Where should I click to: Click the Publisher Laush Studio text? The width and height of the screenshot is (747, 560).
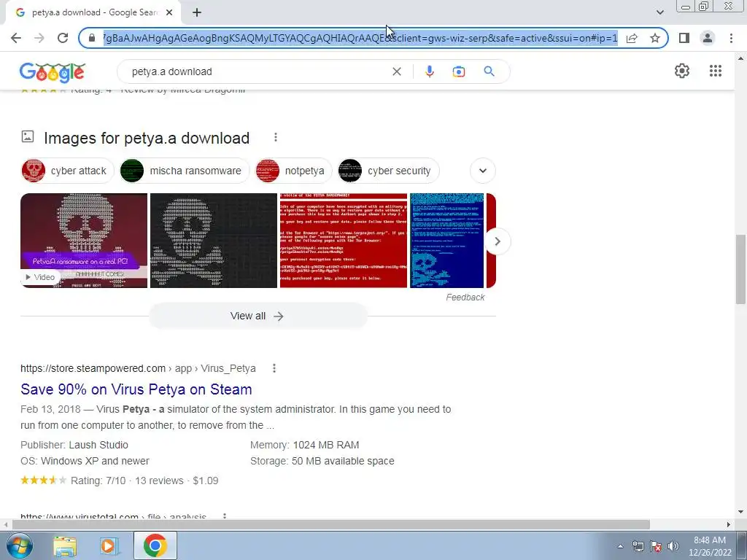(74, 445)
